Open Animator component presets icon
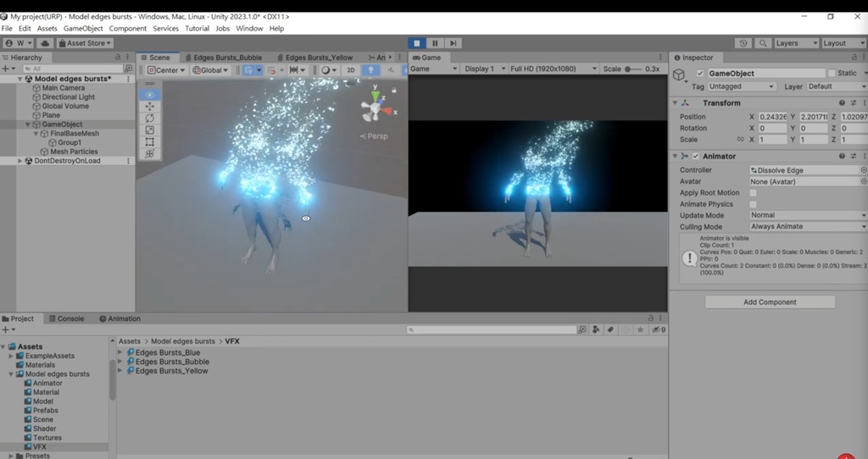 (x=853, y=156)
